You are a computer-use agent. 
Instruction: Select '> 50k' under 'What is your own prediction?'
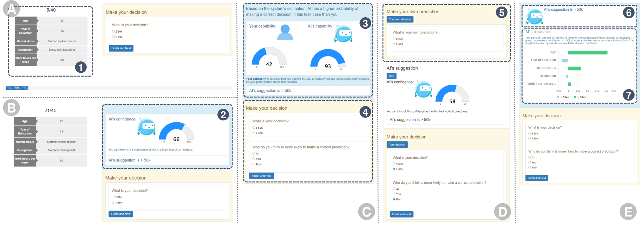coord(394,44)
